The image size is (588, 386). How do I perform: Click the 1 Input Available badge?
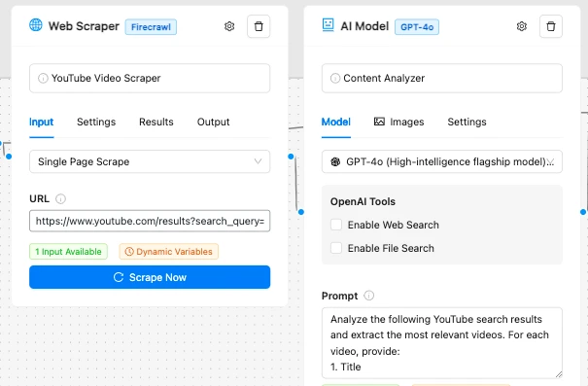tap(68, 251)
